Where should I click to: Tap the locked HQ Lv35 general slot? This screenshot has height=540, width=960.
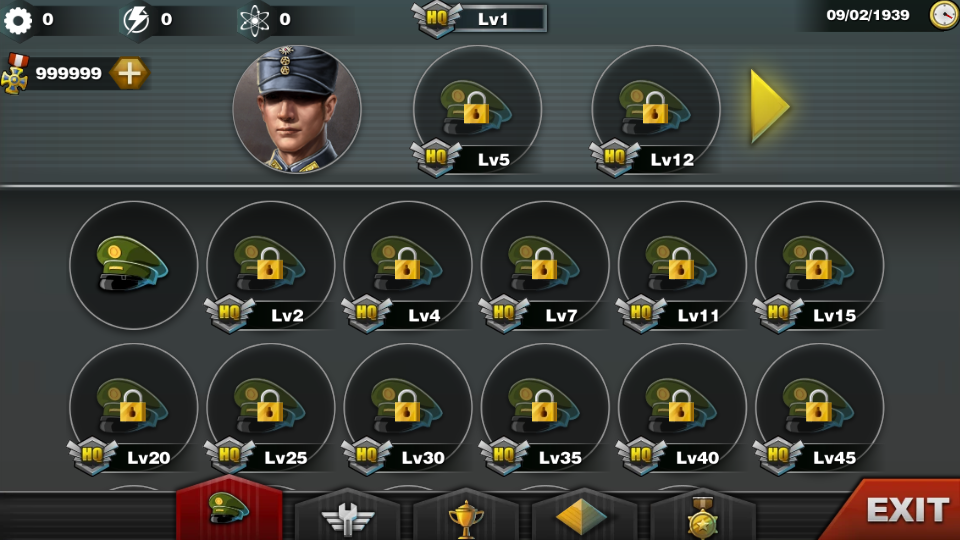[545, 408]
